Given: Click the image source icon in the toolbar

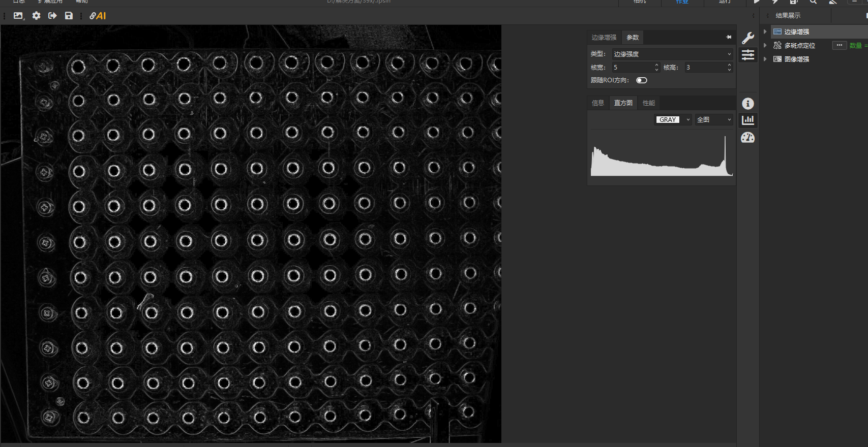Looking at the screenshot, I should pos(18,16).
